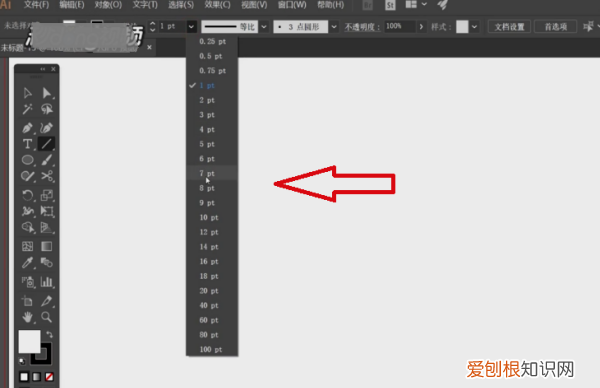Collapse the stroke weight dropdown arrow
Screen dimensions: 600x388
[x=191, y=26]
